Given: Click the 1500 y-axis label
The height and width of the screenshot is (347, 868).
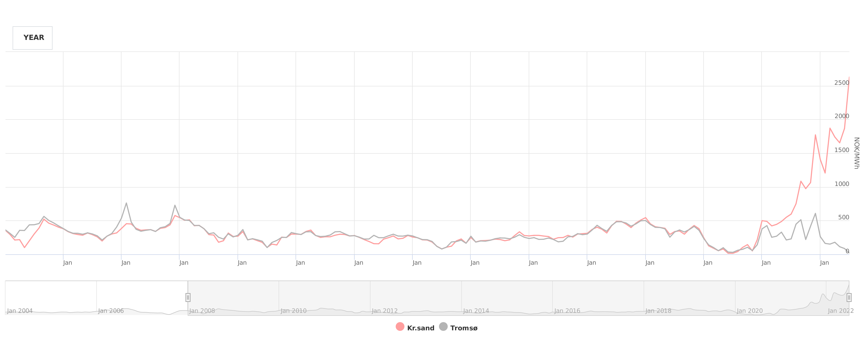Looking at the screenshot, I should [842, 150].
